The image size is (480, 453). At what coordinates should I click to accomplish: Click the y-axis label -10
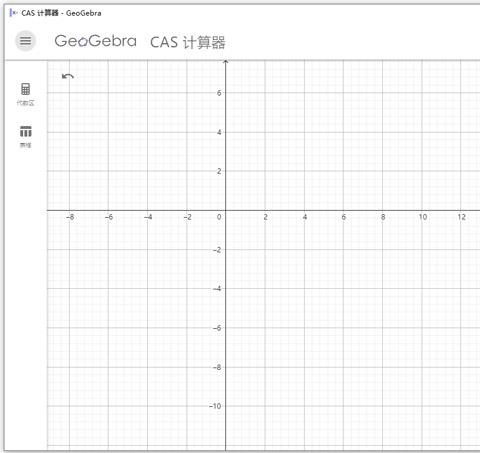point(215,406)
